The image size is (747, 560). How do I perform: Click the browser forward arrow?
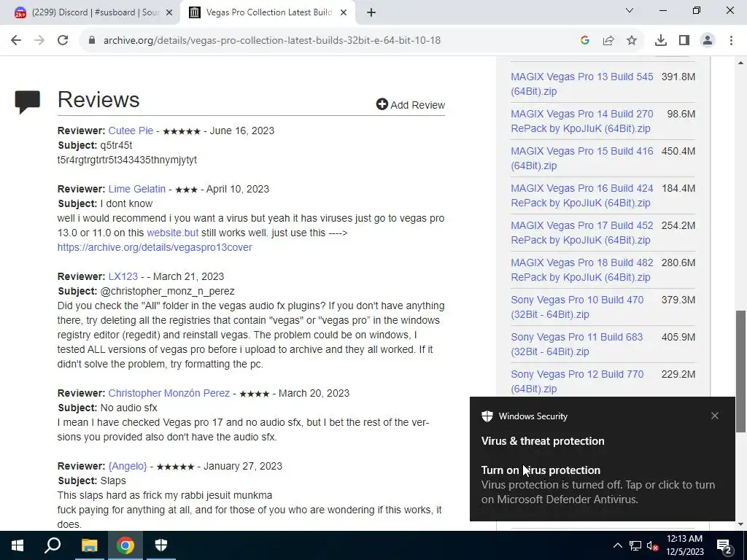pos(39,41)
